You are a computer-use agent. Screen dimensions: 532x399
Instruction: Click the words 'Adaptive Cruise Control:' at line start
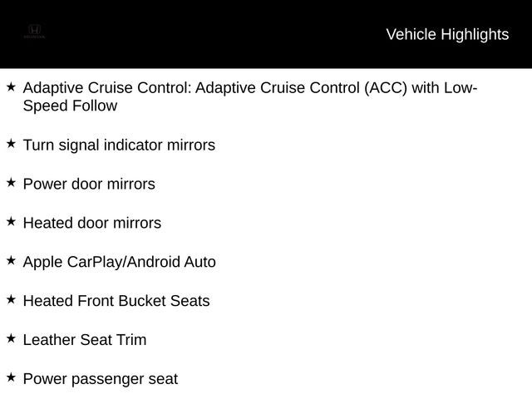click(107, 88)
